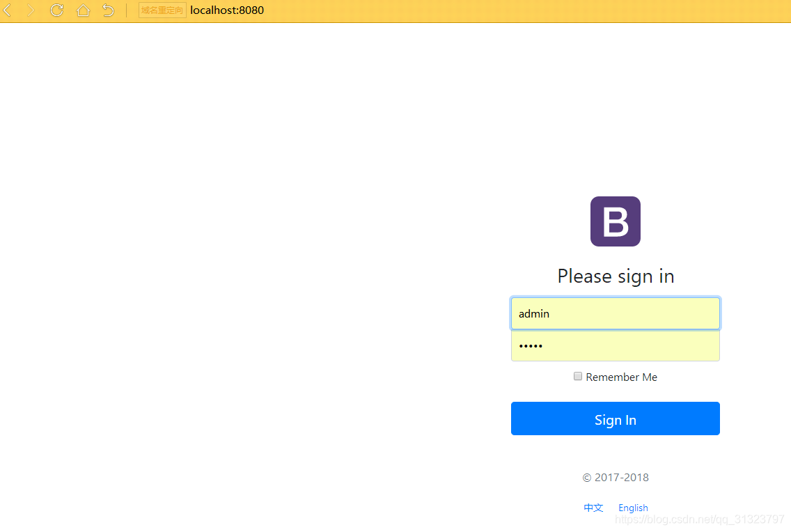Viewport: 791px width, 532px height.
Task: Open the browser home page icon
Action: [83, 10]
